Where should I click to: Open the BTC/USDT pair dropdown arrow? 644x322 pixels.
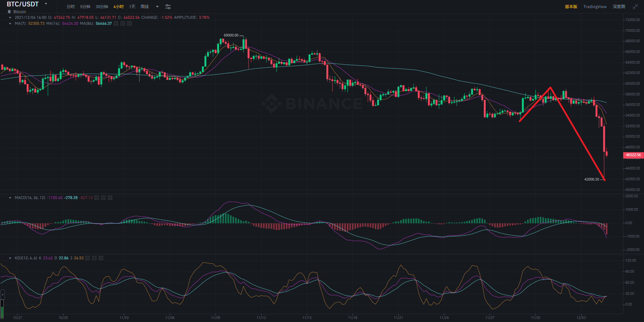coord(46,4)
